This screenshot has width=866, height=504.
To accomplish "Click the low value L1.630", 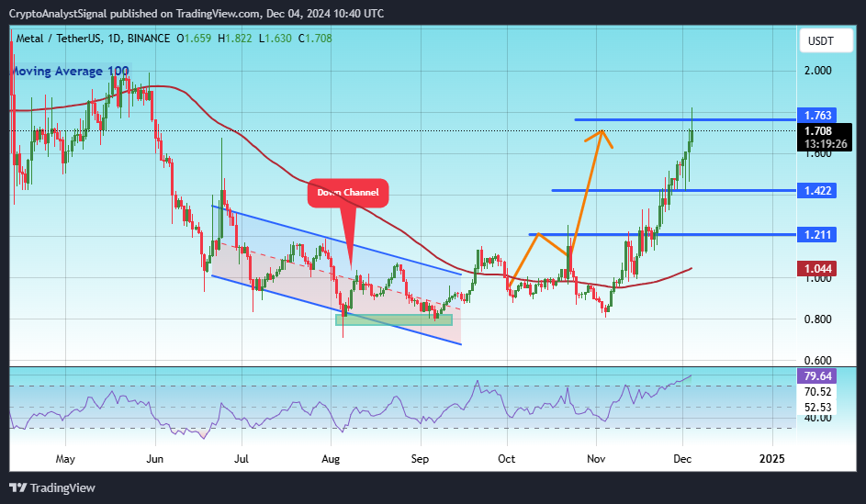I will click(x=275, y=39).
